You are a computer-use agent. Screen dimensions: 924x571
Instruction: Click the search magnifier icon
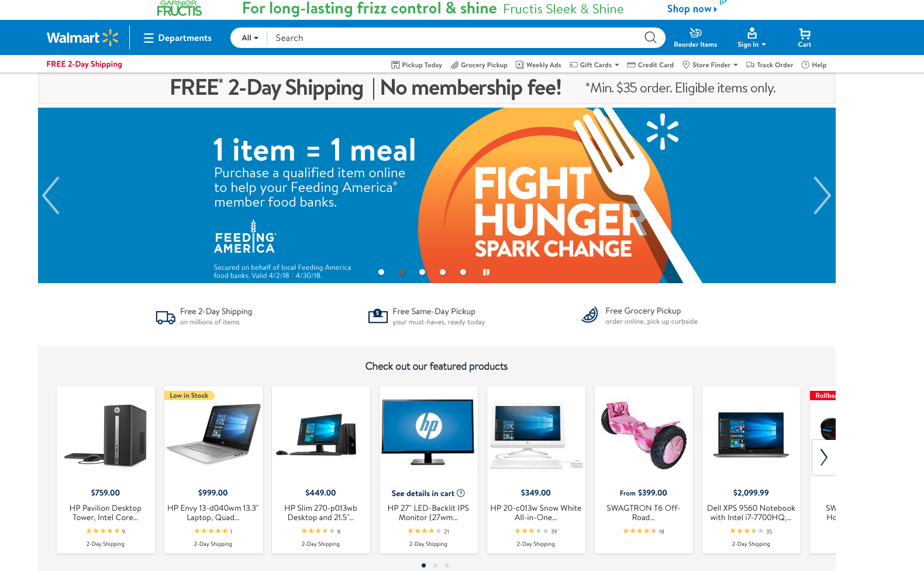[650, 37]
